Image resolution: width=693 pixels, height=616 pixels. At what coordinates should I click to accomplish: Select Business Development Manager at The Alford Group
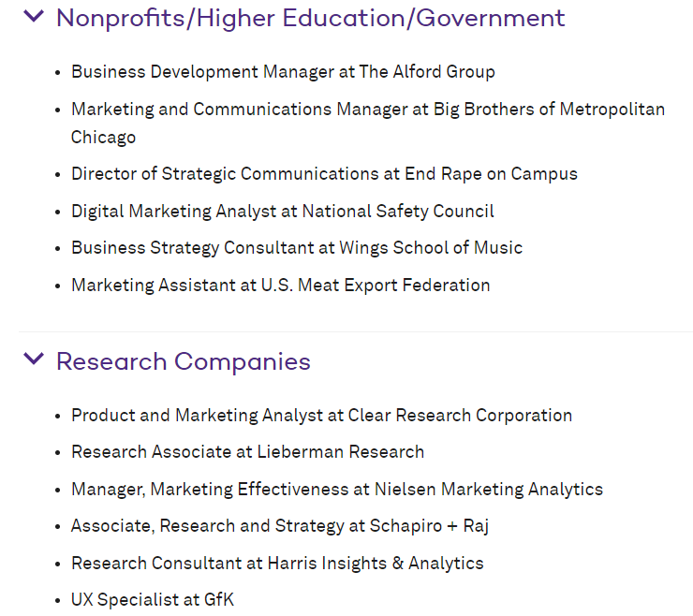tap(283, 71)
